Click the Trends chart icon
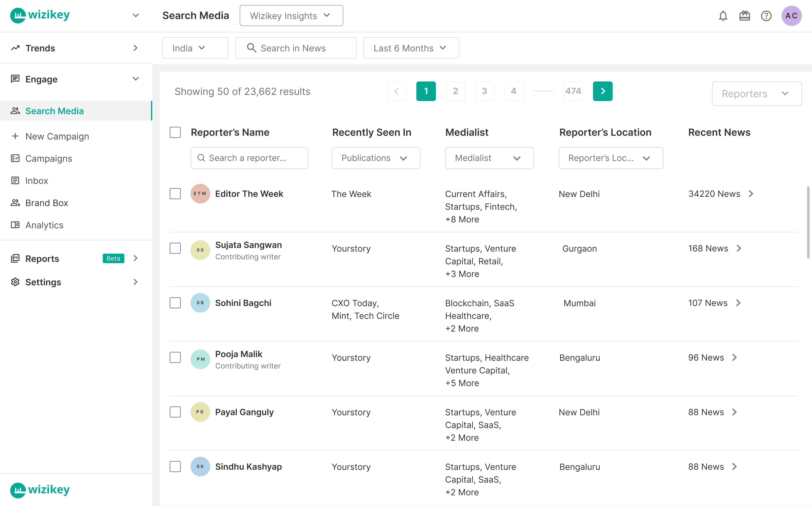The image size is (812, 506). 15,48
